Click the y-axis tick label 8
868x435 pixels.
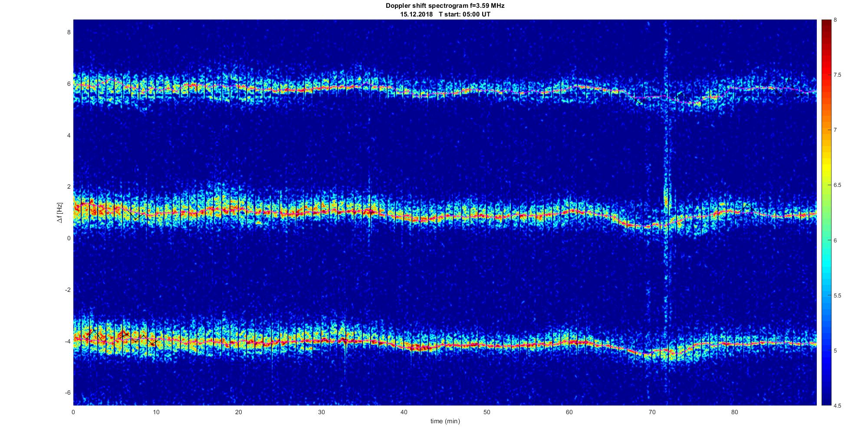[68, 32]
